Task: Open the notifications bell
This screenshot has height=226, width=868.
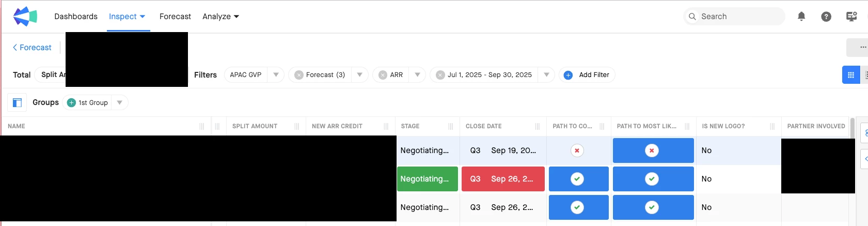Action: [801, 17]
